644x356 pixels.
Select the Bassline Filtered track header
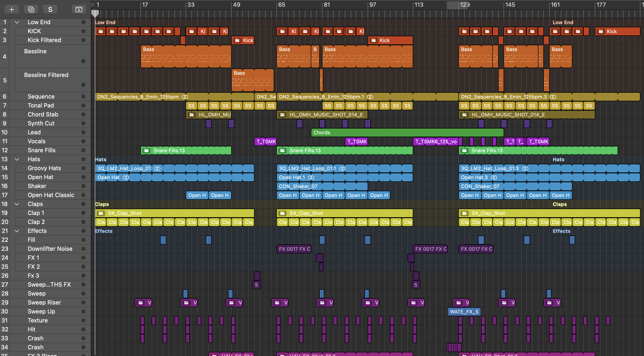tap(46, 75)
